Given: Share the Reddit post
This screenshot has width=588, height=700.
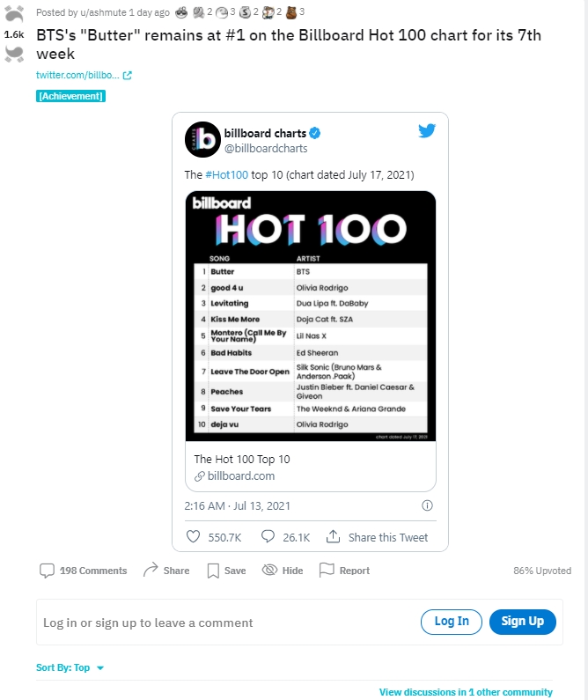Looking at the screenshot, I should tap(166, 571).
